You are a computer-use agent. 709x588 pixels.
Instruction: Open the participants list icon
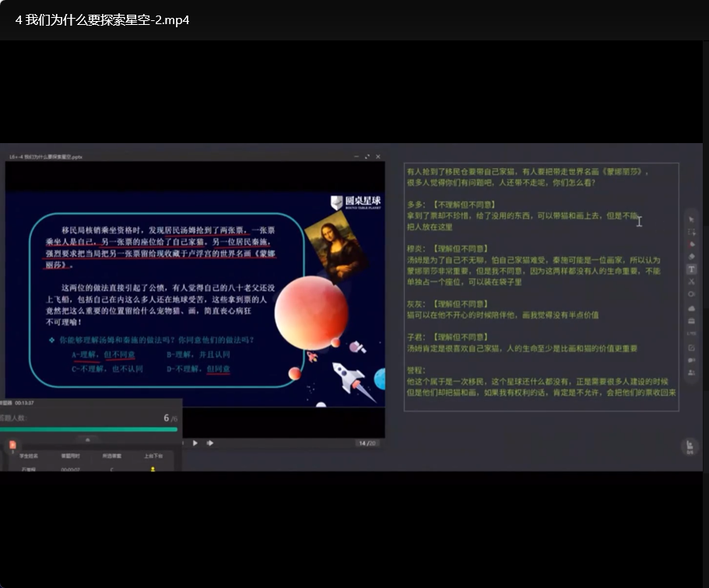point(691,373)
